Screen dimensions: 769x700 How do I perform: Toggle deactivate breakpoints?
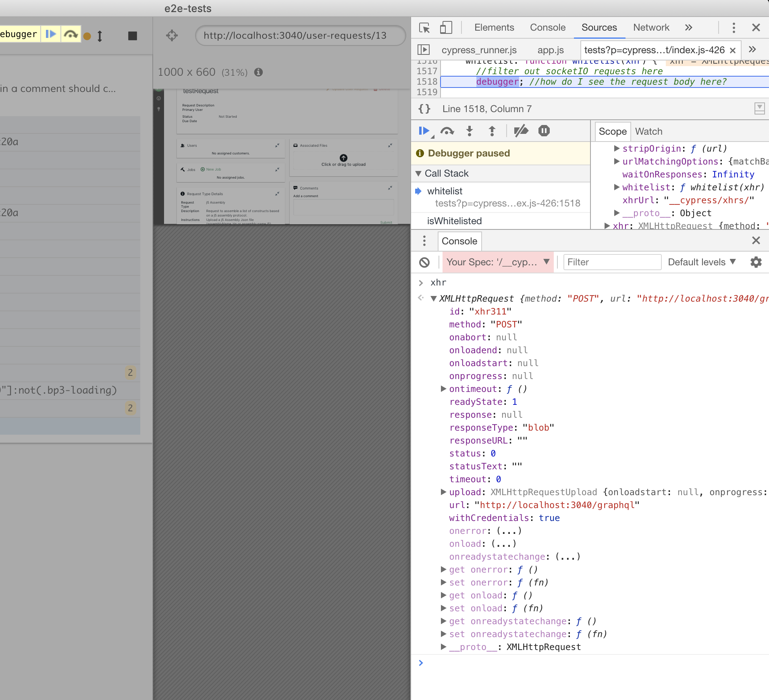click(x=521, y=131)
